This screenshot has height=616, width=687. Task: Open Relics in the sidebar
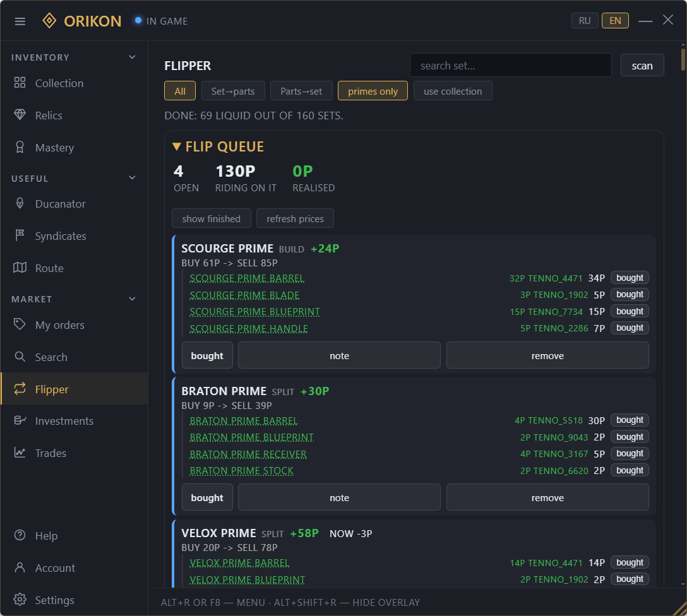point(74,115)
